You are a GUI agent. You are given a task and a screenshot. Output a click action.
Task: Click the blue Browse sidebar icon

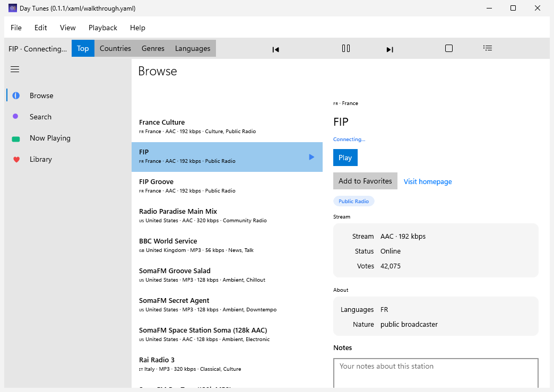(x=16, y=95)
